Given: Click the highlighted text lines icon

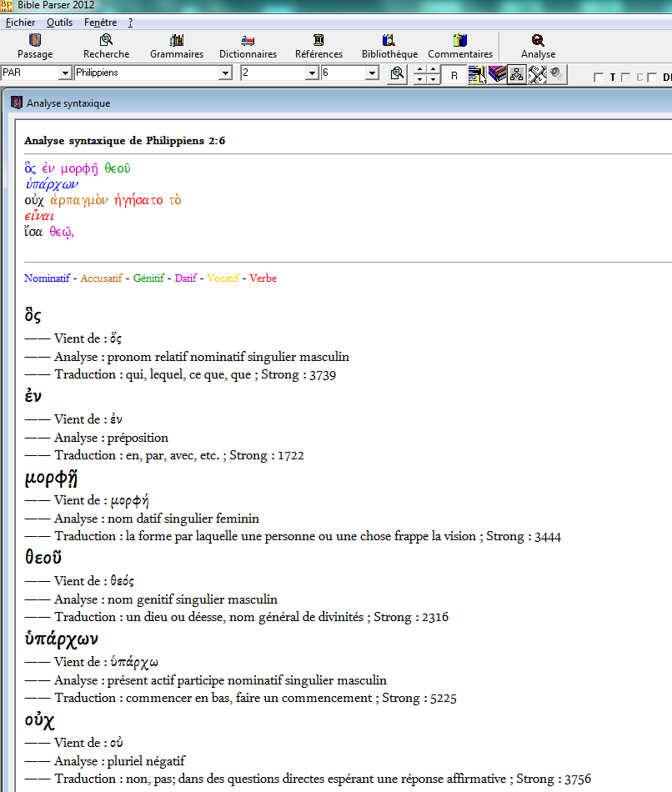Looking at the screenshot, I should (476, 74).
